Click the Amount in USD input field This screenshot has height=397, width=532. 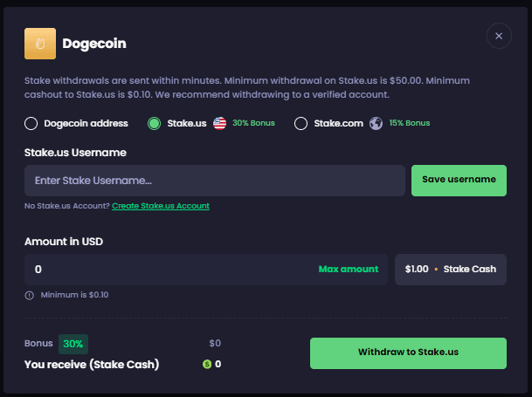pos(166,270)
